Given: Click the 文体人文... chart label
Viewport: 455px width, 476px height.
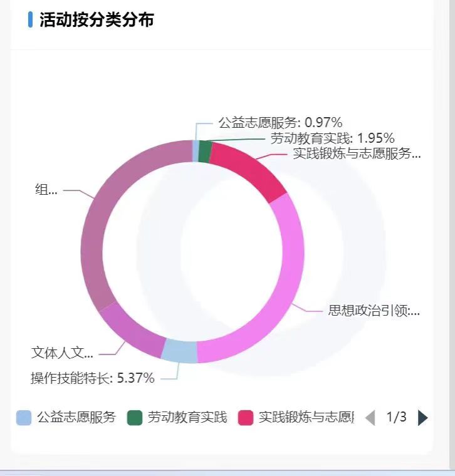Looking at the screenshot, I should pyautogui.click(x=62, y=353).
